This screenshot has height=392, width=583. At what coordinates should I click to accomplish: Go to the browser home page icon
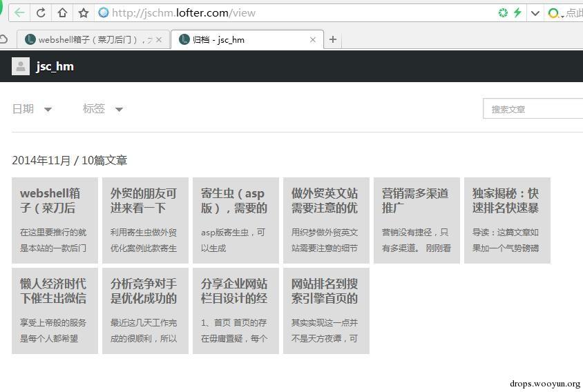pos(62,12)
